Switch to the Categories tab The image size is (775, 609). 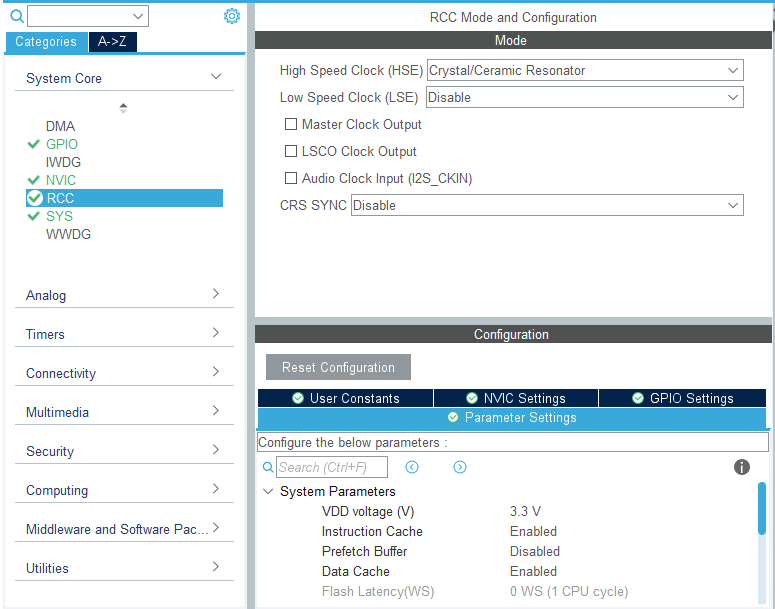(46, 42)
